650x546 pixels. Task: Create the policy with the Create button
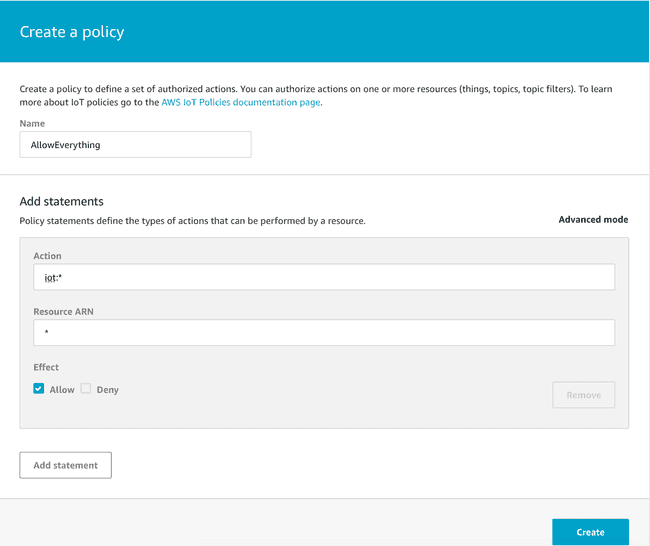(x=590, y=532)
